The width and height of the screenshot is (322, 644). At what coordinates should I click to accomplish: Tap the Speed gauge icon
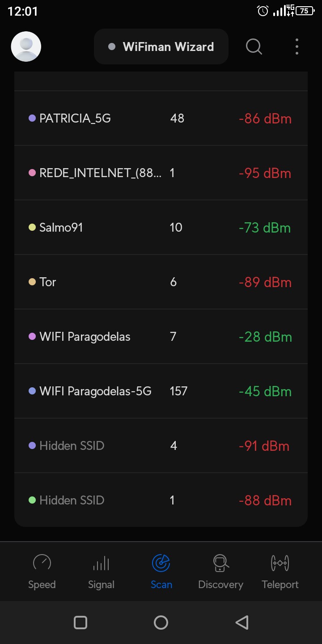point(42,563)
